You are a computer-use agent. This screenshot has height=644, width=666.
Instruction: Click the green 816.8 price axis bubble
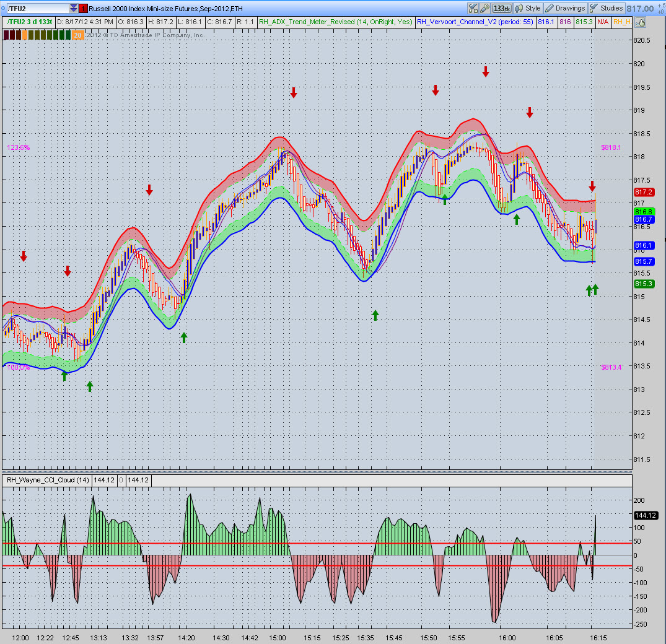click(x=644, y=211)
